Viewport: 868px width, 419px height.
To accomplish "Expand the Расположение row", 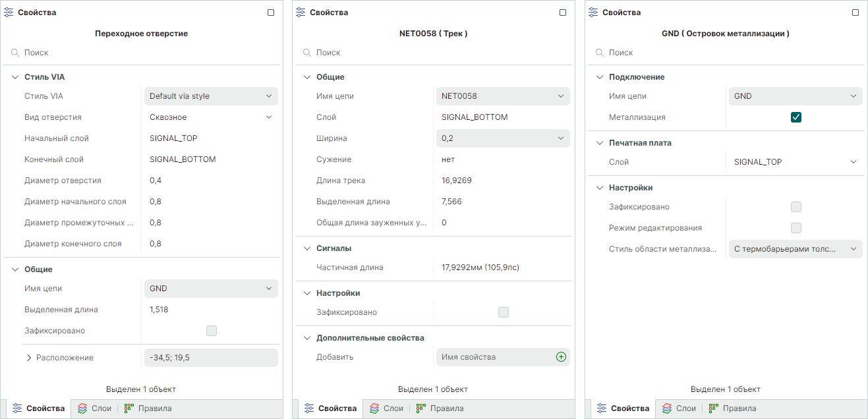I will tap(29, 358).
